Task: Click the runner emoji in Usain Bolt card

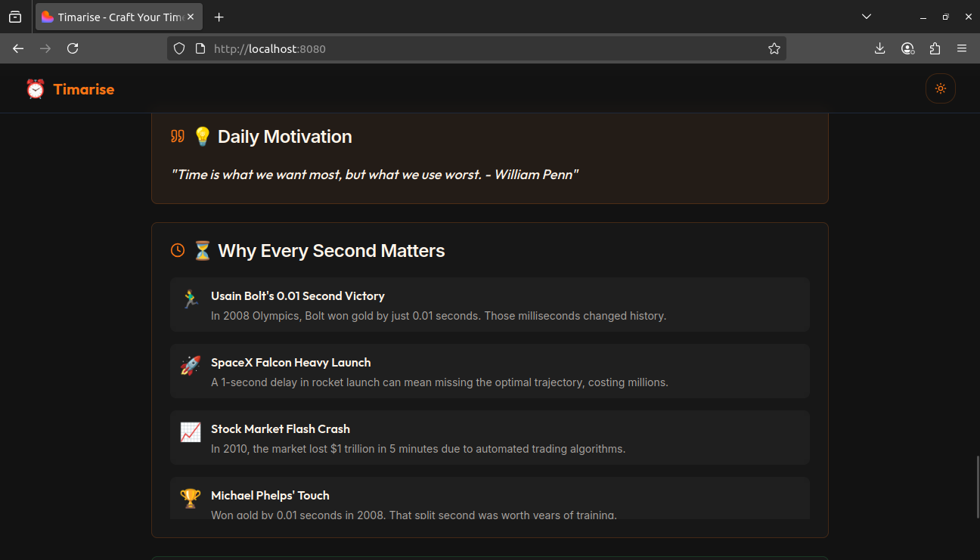Action: [191, 299]
